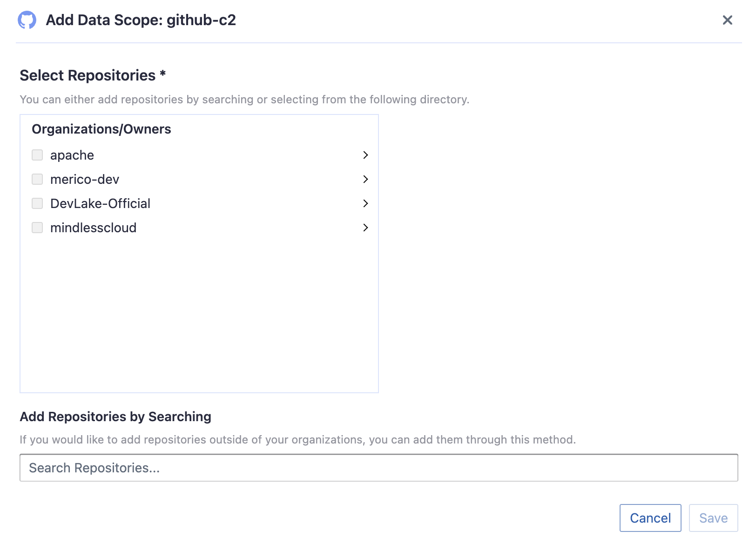
Task: Expand the mindlesscloud entry
Action: [x=366, y=228]
